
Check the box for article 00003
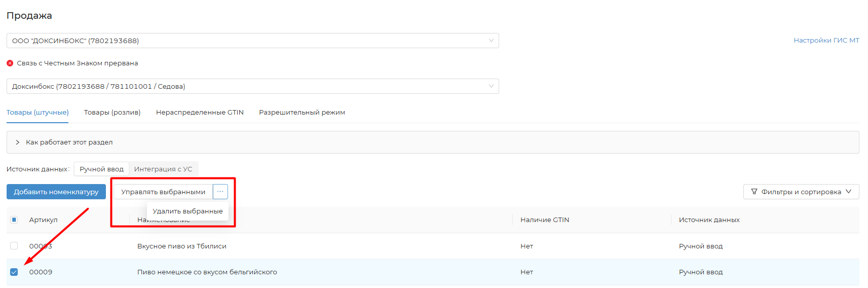tap(14, 246)
